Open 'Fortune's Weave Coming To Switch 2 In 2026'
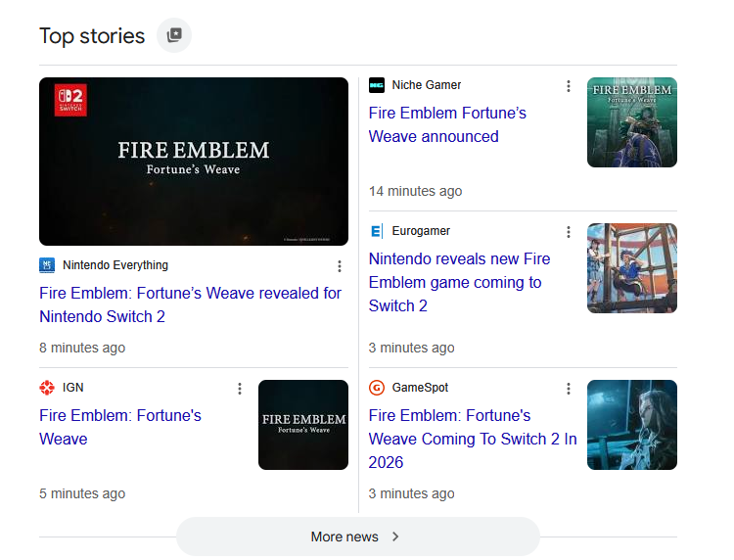Image resolution: width=734 pixels, height=560 pixels. pyautogui.click(x=473, y=439)
